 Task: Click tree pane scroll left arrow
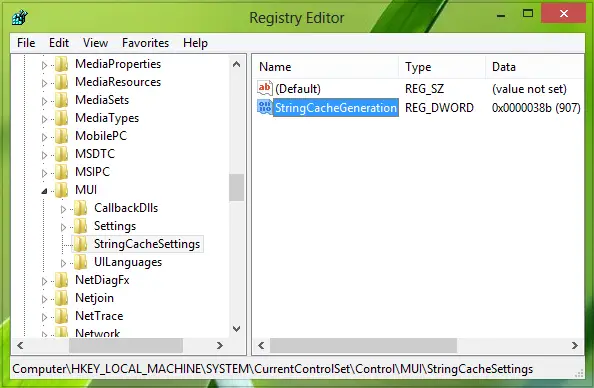pos(20,345)
